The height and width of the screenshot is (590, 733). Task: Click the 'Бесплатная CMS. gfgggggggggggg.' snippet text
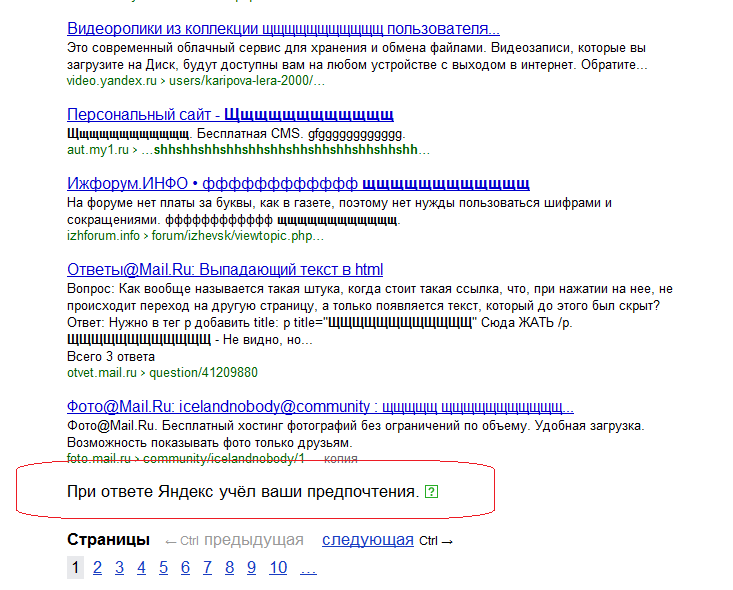click(x=301, y=134)
